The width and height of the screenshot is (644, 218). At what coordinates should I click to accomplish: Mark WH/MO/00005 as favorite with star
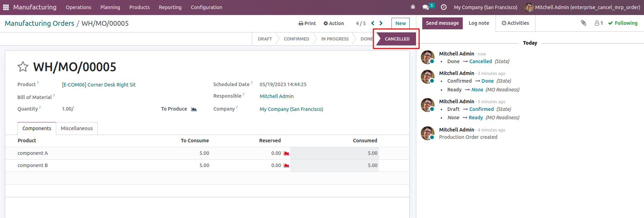click(23, 67)
